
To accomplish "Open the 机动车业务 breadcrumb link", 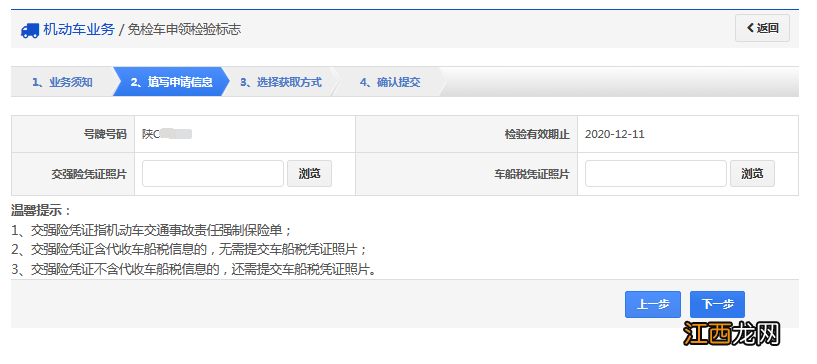I will tap(79, 30).
